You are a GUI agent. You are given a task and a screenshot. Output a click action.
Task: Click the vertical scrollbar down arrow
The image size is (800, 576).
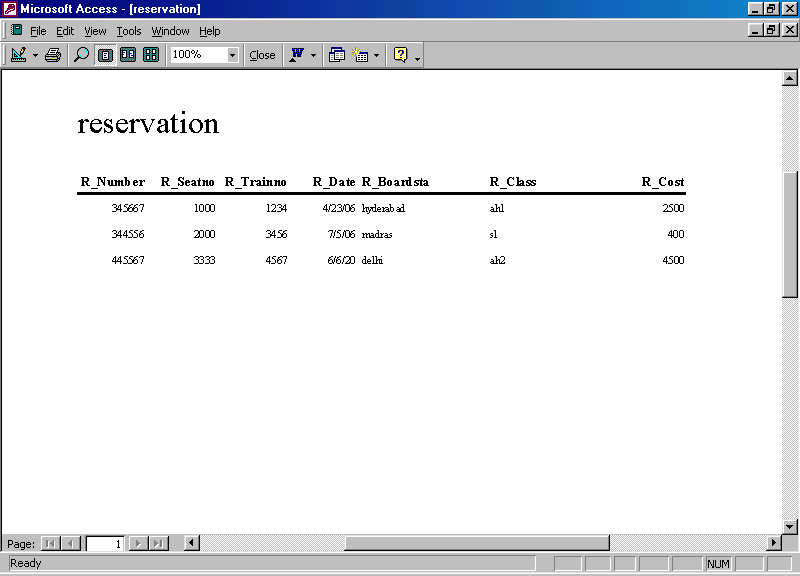pyautogui.click(x=789, y=527)
